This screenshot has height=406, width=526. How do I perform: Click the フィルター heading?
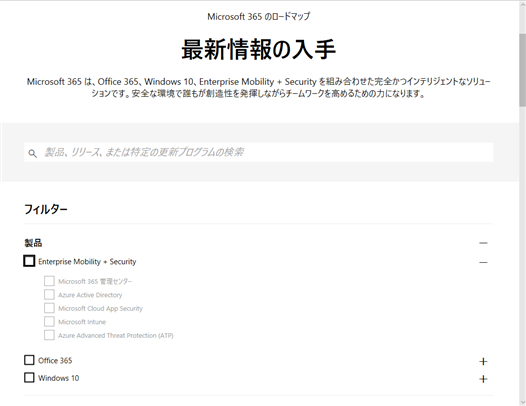(x=46, y=209)
